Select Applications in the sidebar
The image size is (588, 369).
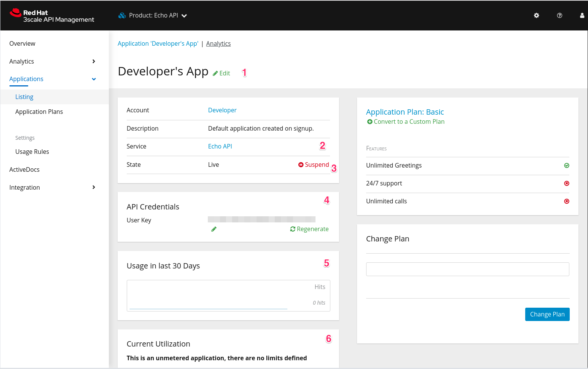click(26, 79)
